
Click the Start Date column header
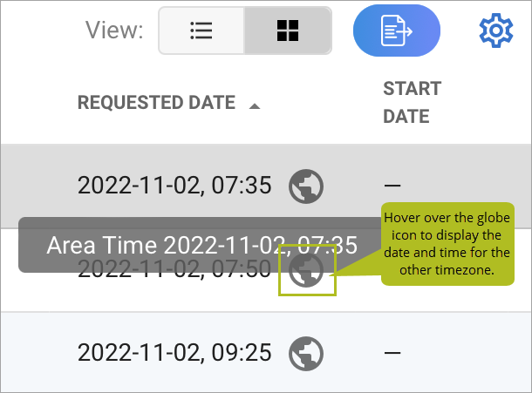[413, 103]
